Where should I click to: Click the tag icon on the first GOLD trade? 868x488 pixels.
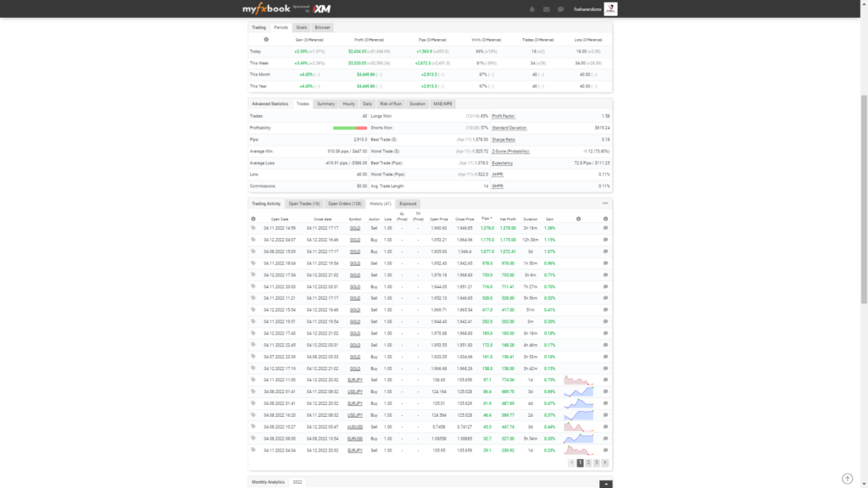click(253, 229)
